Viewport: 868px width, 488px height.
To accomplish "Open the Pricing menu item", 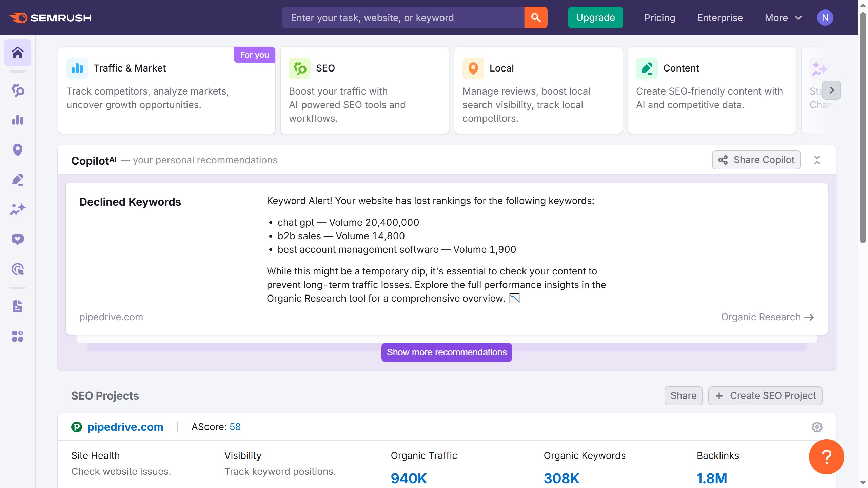I will 660,18.
